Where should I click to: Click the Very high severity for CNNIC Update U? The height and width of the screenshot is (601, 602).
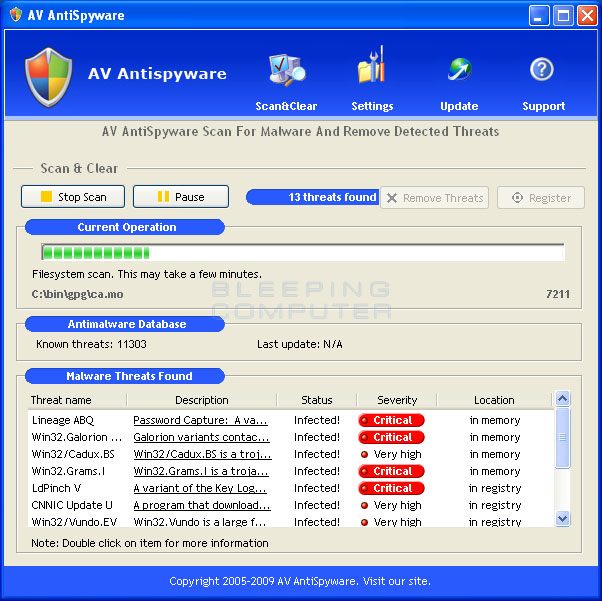391,505
